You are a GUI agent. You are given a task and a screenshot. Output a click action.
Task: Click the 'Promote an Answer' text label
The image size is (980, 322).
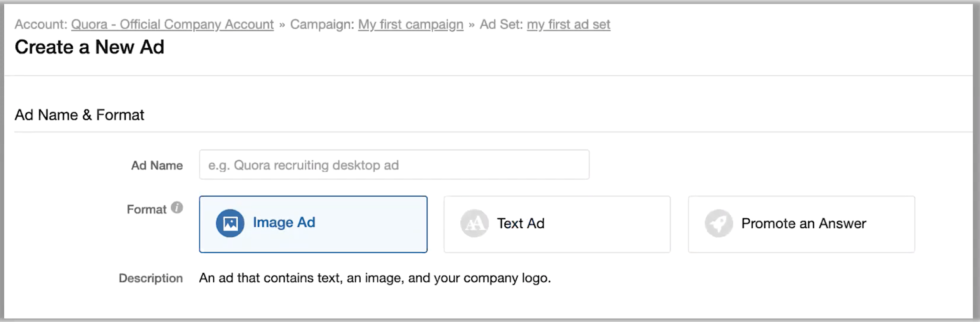tap(804, 224)
